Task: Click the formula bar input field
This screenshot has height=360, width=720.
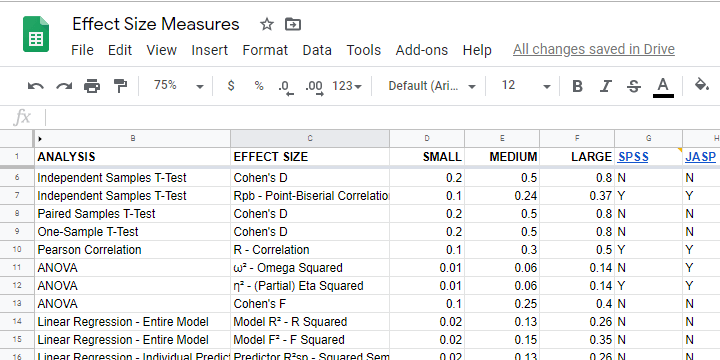Action: coord(382,118)
